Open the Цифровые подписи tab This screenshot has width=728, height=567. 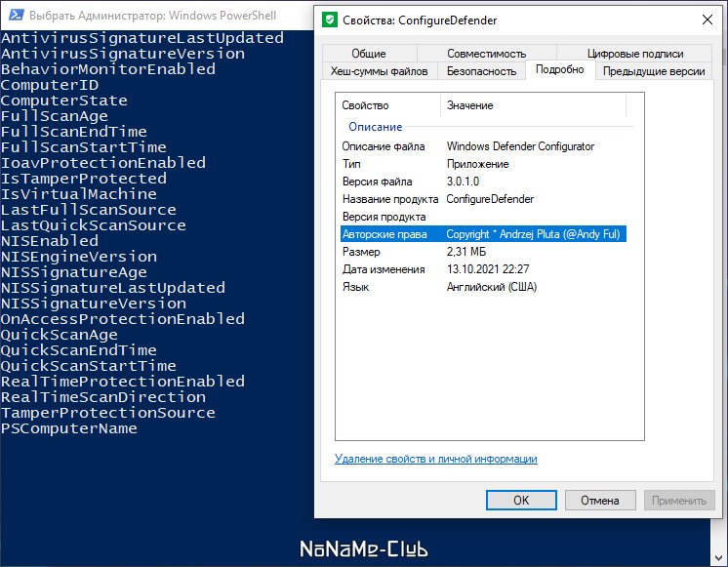634,54
